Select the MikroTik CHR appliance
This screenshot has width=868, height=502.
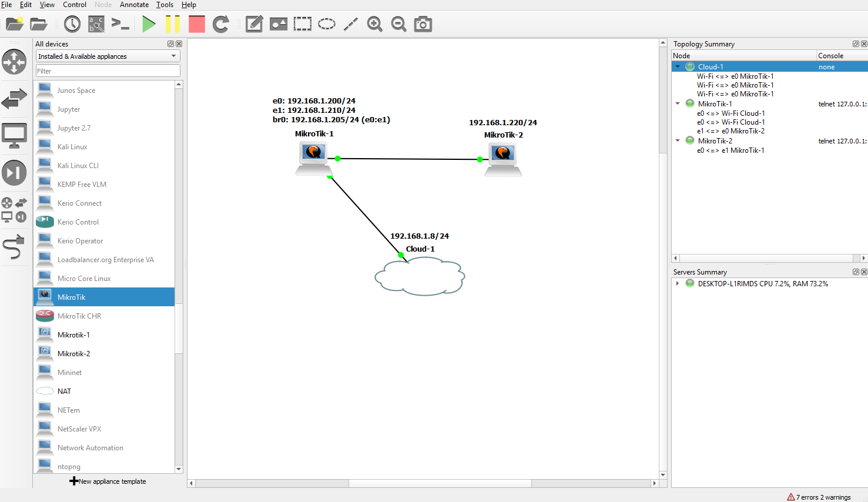pos(78,316)
